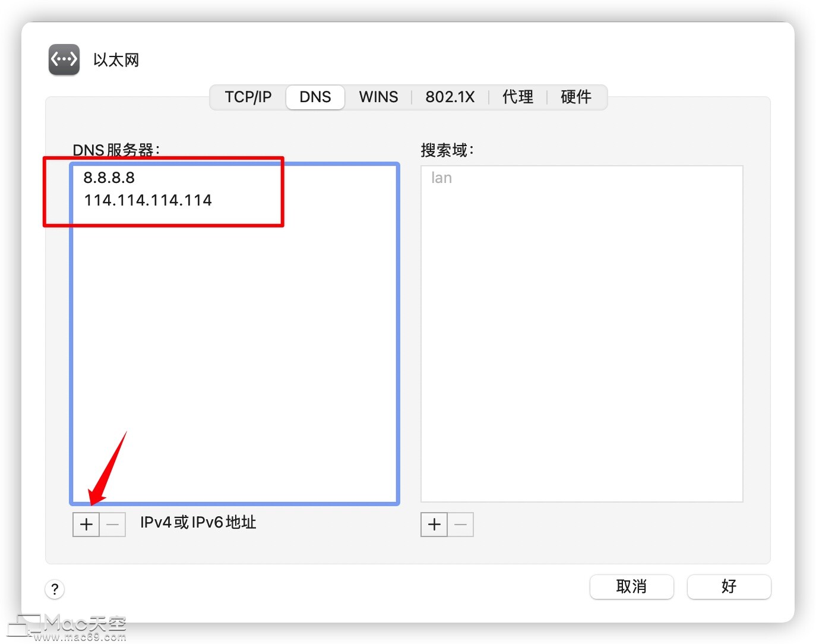The width and height of the screenshot is (816, 644).
Task: Remove the selected search domain
Action: pyautogui.click(x=461, y=525)
